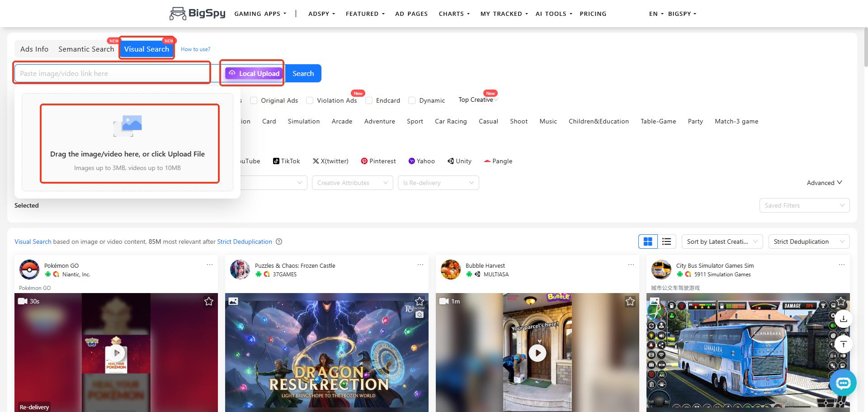Star the Pokémon GO ad creative
Screen dimensions: 868x412
208,301
